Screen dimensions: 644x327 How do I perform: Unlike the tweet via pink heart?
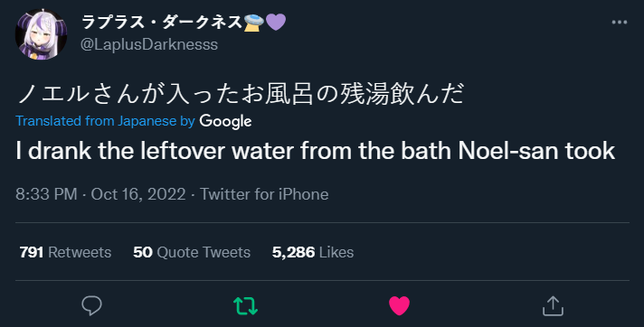click(399, 305)
